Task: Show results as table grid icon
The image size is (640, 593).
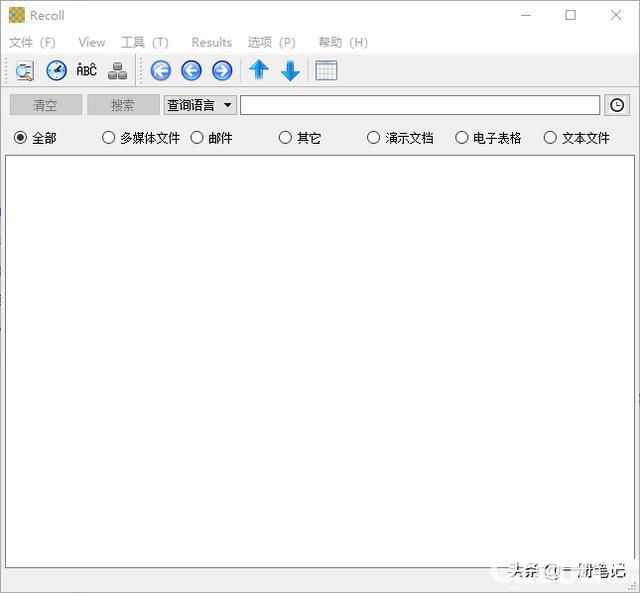Action: tap(326, 70)
